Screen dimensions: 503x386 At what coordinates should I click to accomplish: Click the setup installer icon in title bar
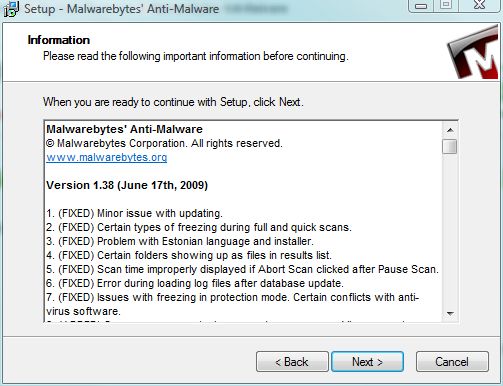tap(11, 9)
